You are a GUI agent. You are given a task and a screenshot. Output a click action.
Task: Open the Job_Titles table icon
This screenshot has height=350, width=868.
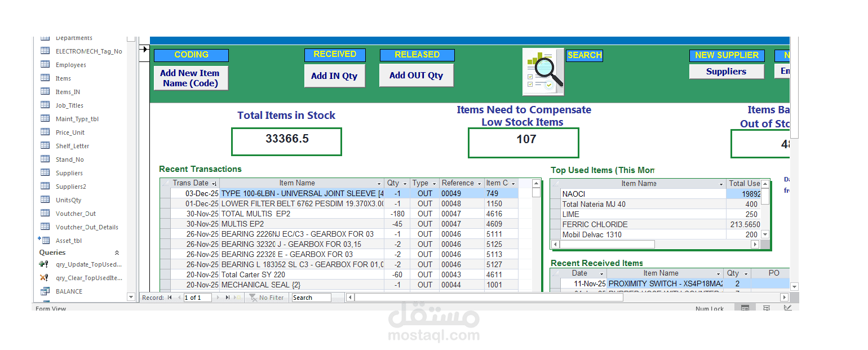[x=45, y=105]
